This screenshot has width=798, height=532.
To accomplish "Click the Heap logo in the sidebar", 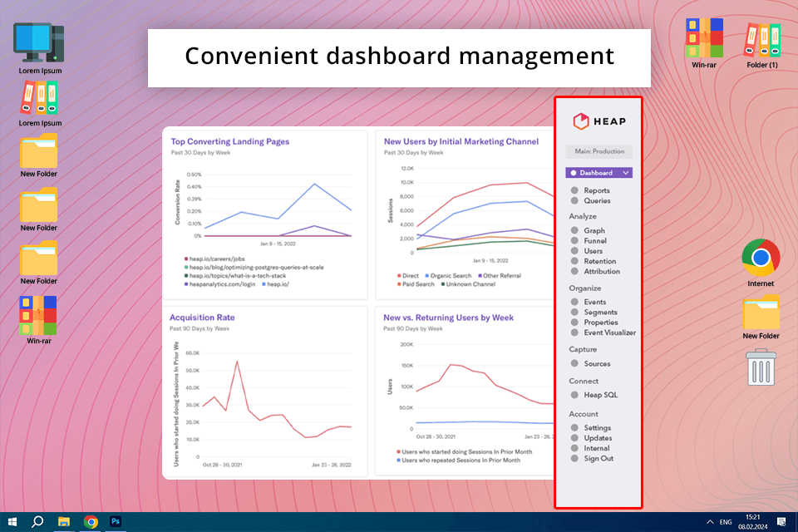I will pyautogui.click(x=599, y=121).
